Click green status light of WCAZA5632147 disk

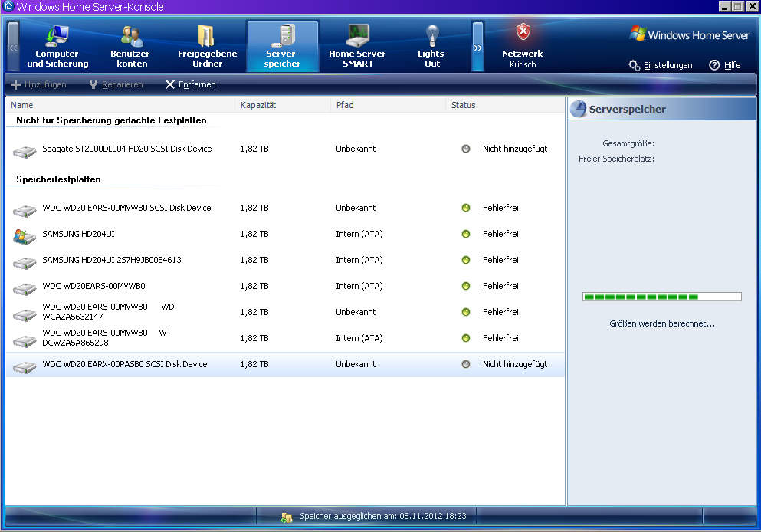coord(466,312)
